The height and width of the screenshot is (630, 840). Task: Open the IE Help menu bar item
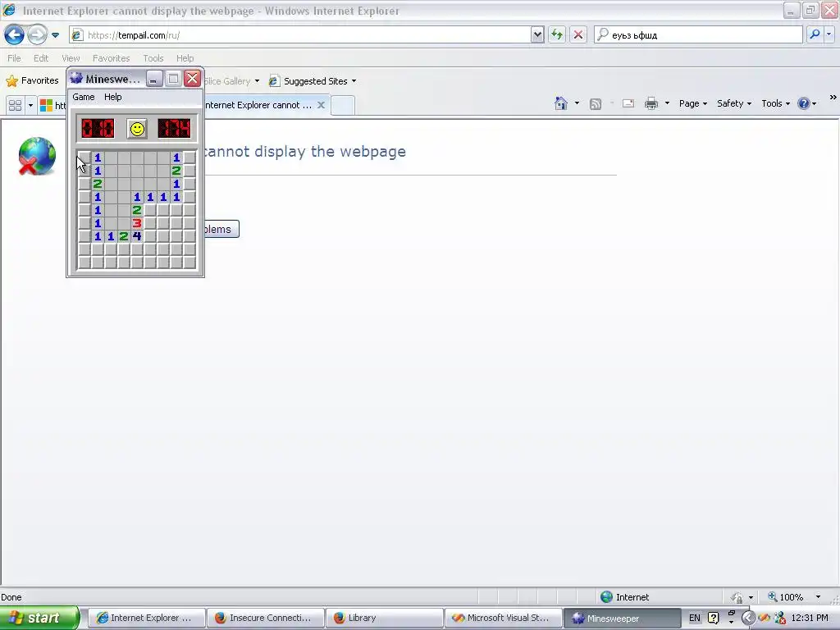pos(185,58)
